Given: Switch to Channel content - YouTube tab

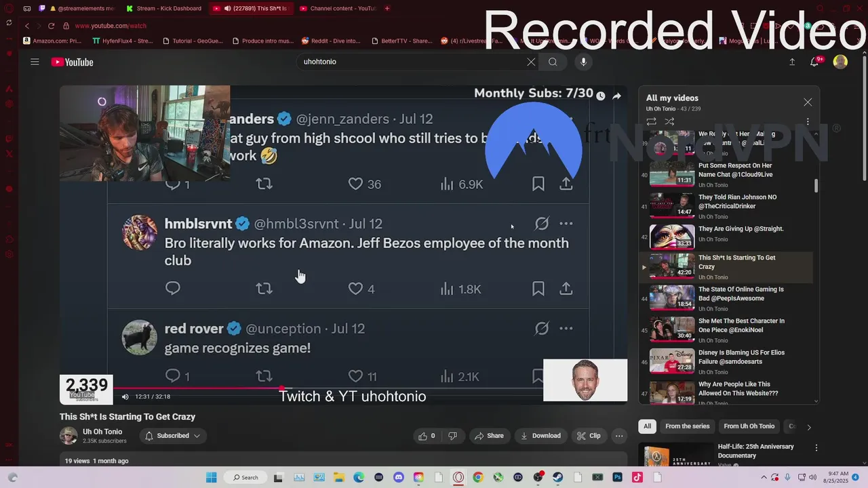Looking at the screenshot, I should pyautogui.click(x=337, y=9).
